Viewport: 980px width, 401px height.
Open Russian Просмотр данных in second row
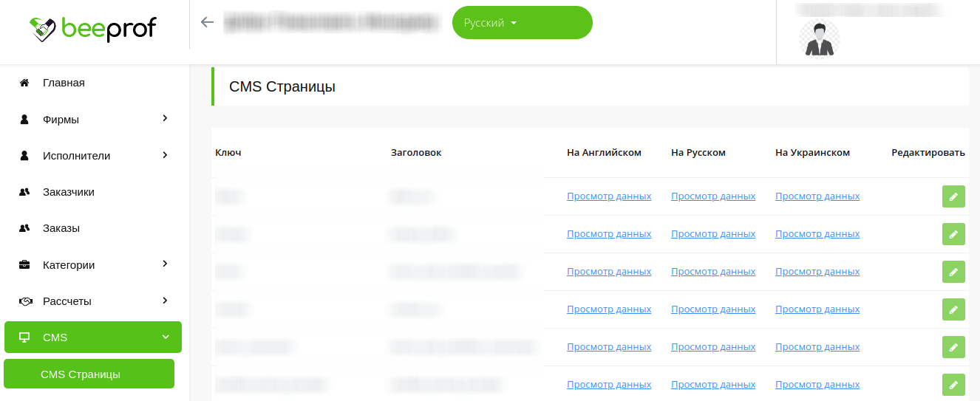713,234
